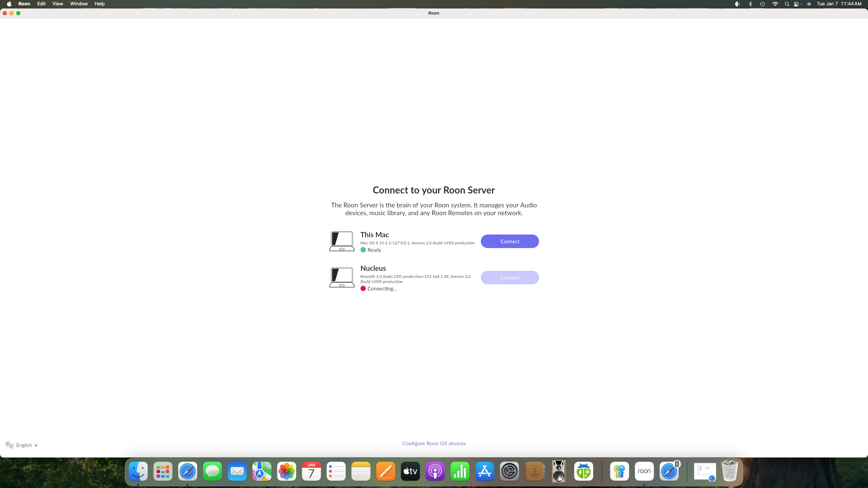Image resolution: width=868 pixels, height=488 pixels.
Task: Open the Bluetooth status menu
Action: click(750, 4)
